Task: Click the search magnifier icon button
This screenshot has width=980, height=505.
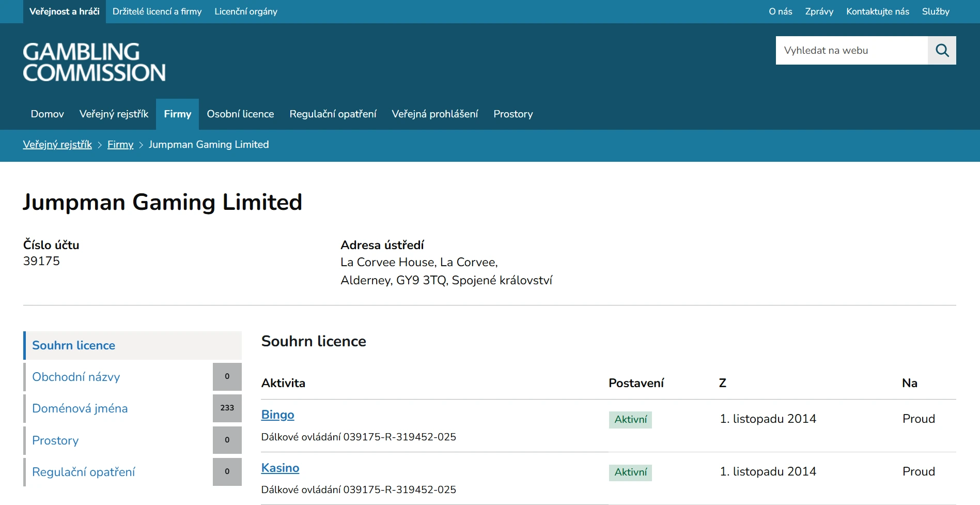Action: tap(942, 50)
